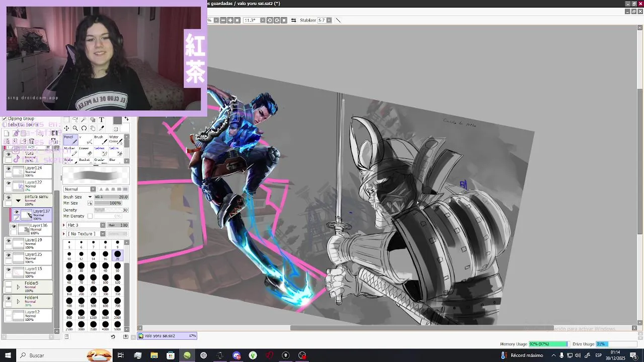The image size is (644, 362).
Task: Rotate canvas counterclockwise
Action: (270, 20)
